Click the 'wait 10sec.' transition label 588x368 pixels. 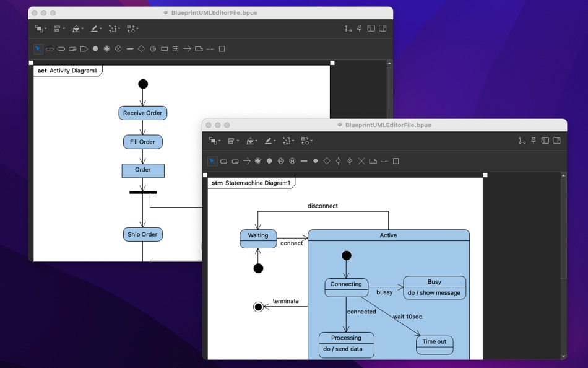click(408, 317)
